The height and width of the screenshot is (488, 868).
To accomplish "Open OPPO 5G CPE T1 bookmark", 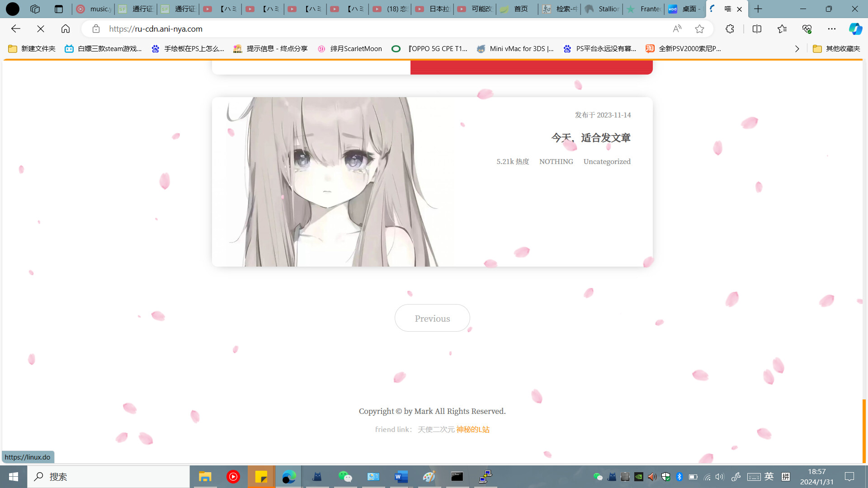I will [x=429, y=49].
